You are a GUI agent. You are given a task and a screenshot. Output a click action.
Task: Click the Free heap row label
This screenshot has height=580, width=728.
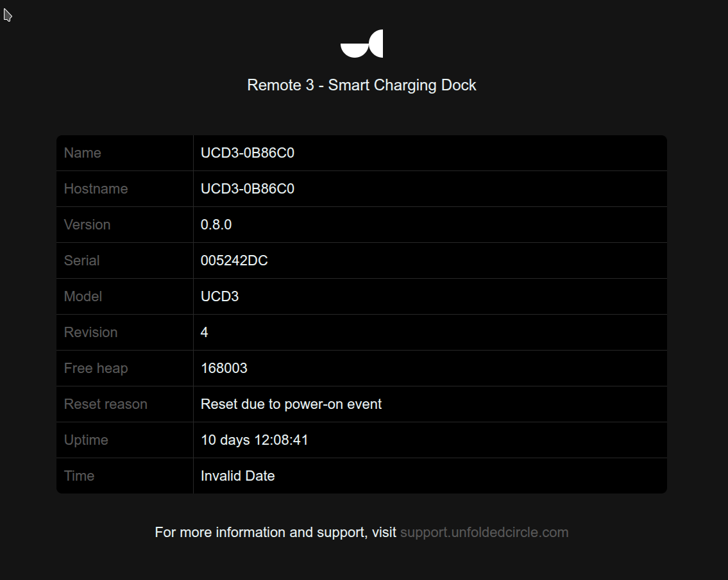click(x=96, y=369)
